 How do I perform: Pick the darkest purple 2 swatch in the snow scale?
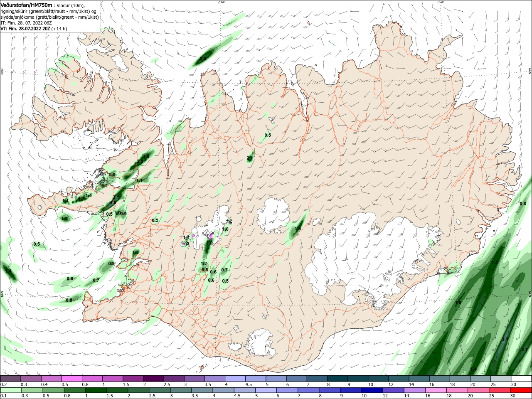click(153, 379)
